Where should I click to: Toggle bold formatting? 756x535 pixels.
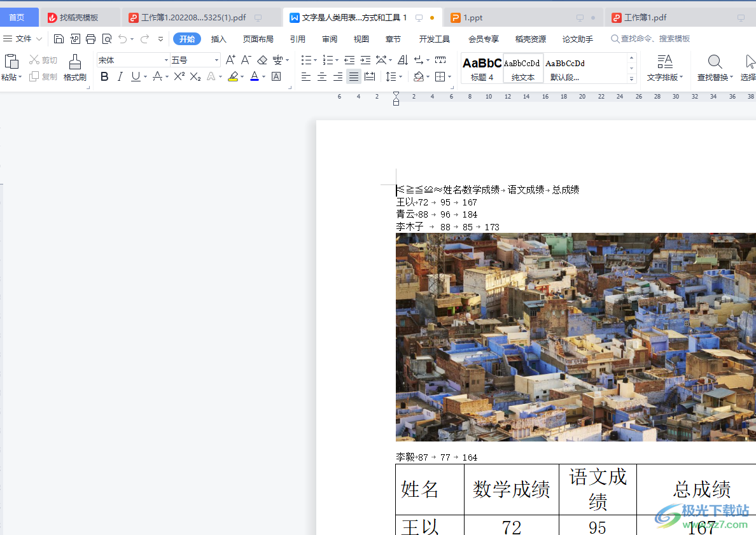tap(104, 77)
